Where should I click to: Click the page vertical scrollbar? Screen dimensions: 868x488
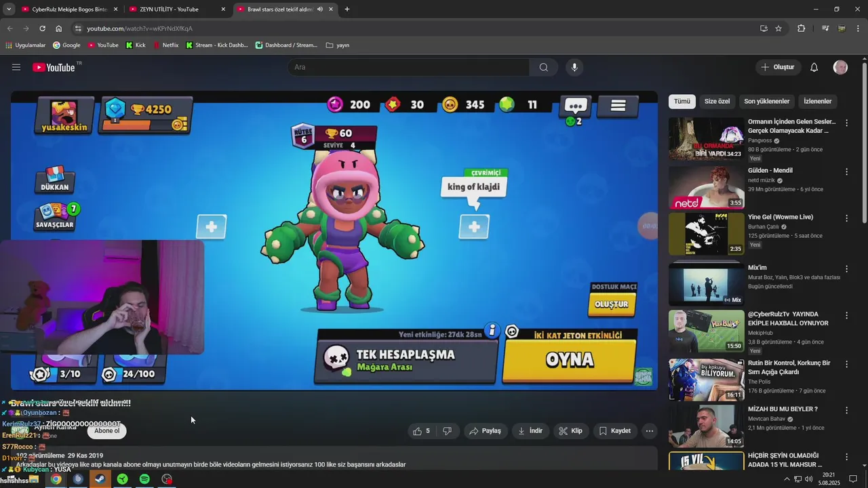pos(865,142)
